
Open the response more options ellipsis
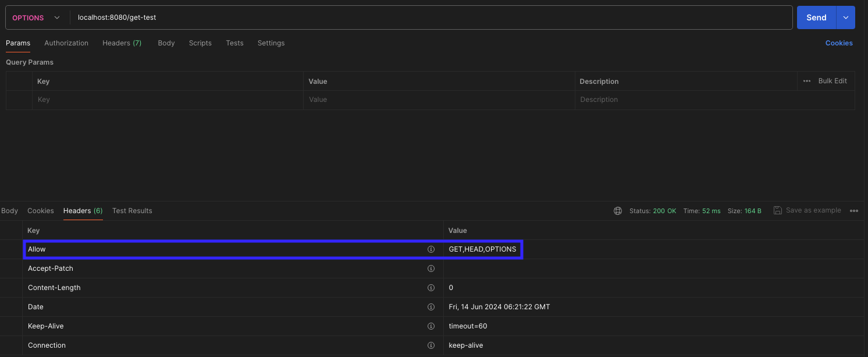pos(854,211)
